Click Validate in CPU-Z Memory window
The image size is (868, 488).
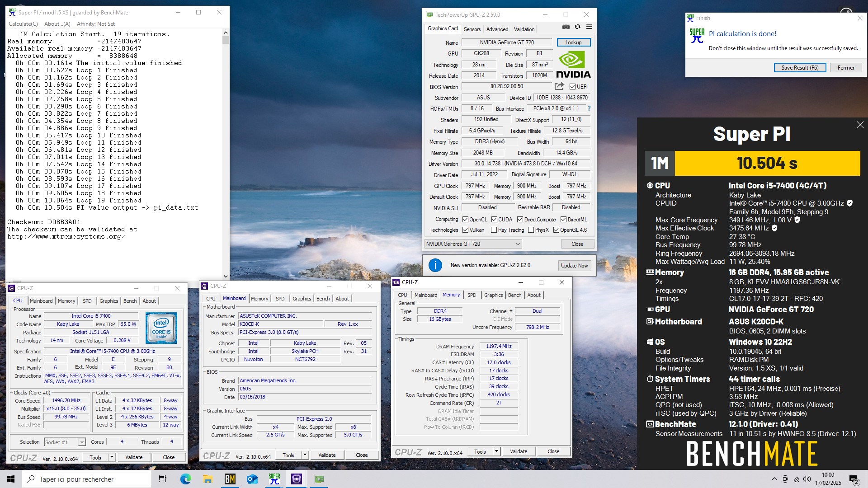coord(518,451)
